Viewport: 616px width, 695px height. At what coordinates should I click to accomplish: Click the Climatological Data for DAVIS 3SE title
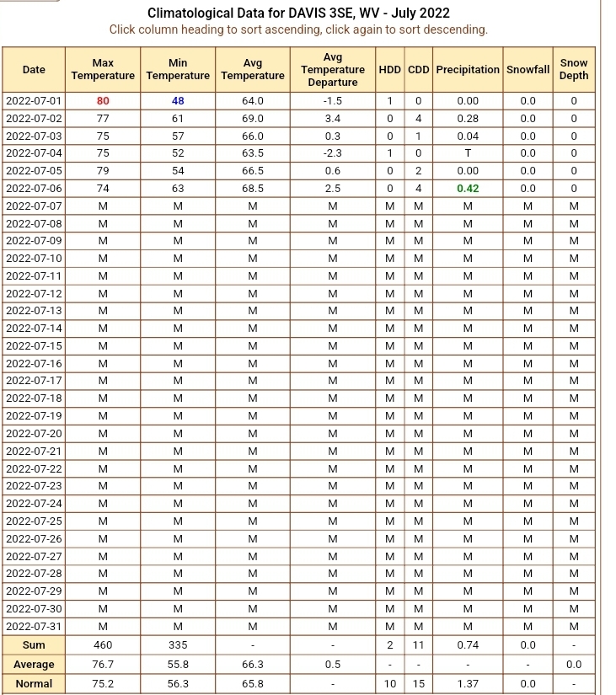298,13
